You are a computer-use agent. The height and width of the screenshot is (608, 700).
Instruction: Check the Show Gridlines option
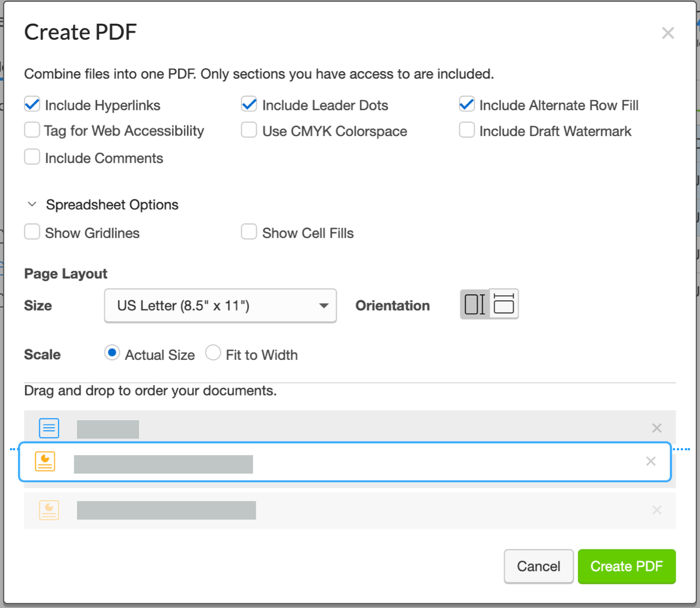32,232
